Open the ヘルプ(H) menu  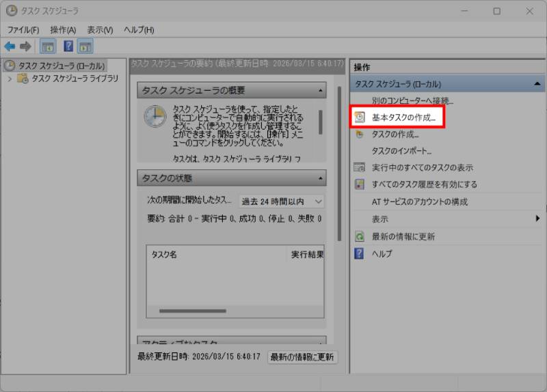[x=139, y=30]
